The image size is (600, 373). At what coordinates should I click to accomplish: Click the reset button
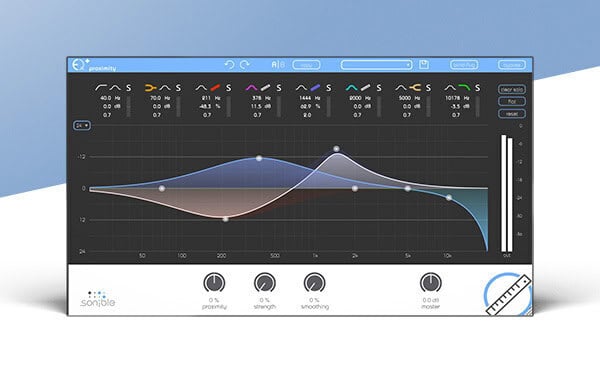click(x=512, y=114)
